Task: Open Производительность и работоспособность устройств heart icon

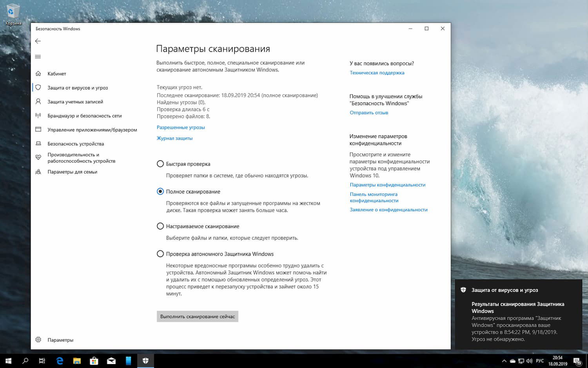Action: [38, 157]
